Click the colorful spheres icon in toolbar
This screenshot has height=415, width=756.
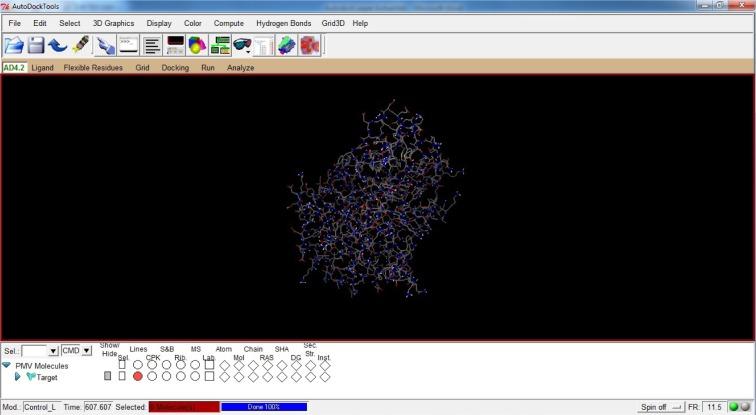(197, 45)
